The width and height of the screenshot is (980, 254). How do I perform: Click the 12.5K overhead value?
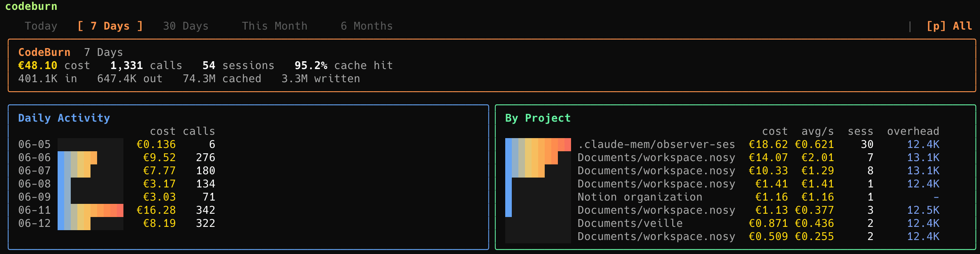pos(923,210)
